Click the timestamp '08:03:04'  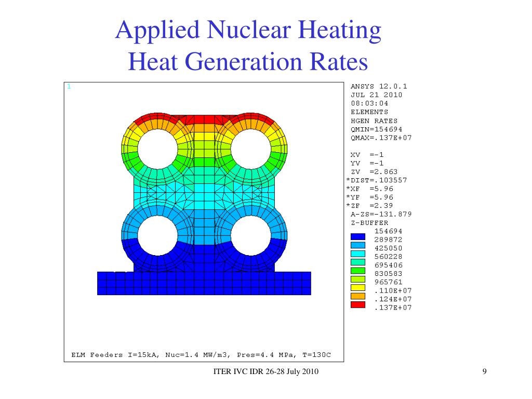[369, 103]
